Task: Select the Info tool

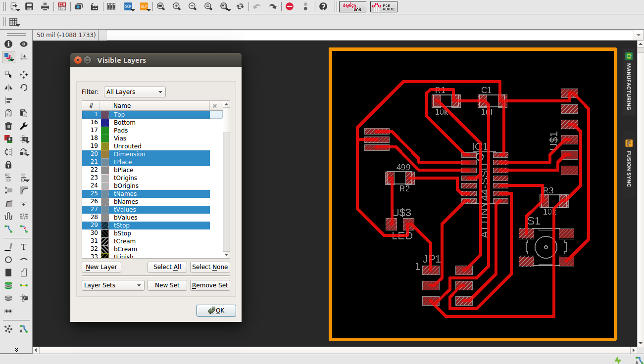Action: click(8, 44)
